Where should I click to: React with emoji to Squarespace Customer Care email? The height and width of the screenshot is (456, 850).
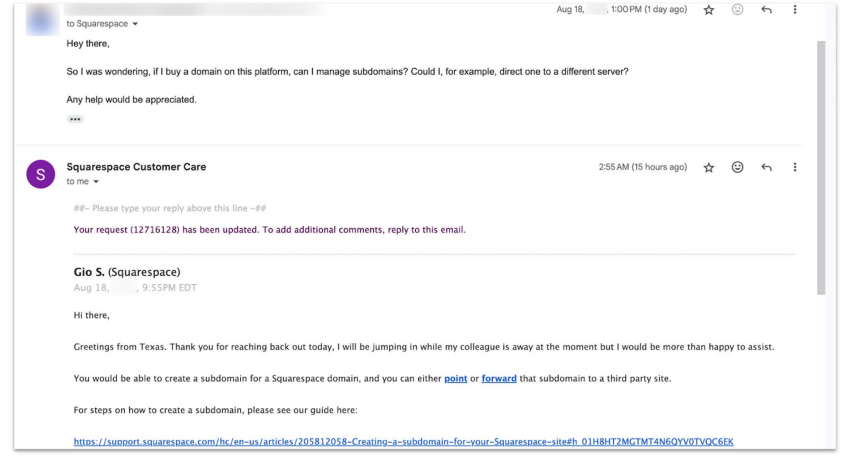738,167
